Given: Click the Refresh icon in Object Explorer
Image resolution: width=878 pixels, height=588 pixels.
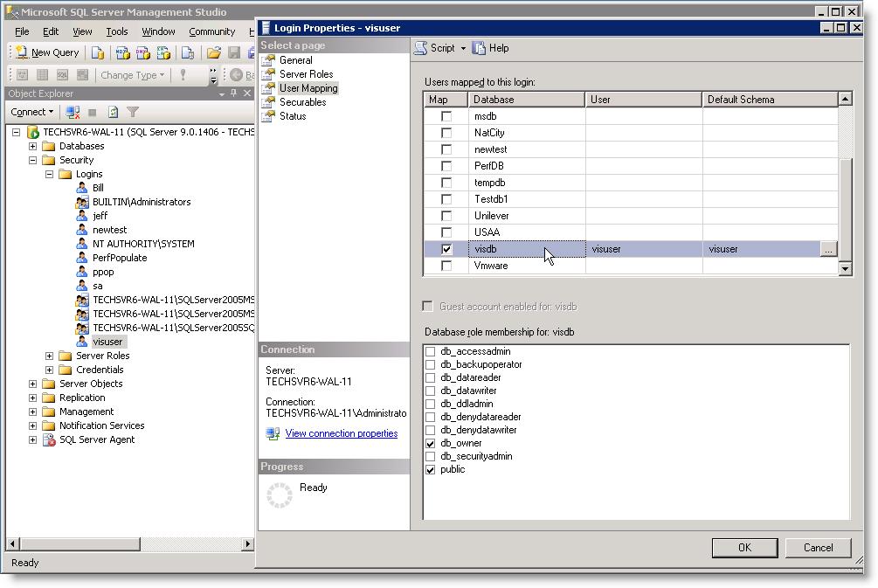Looking at the screenshot, I should click(x=113, y=112).
